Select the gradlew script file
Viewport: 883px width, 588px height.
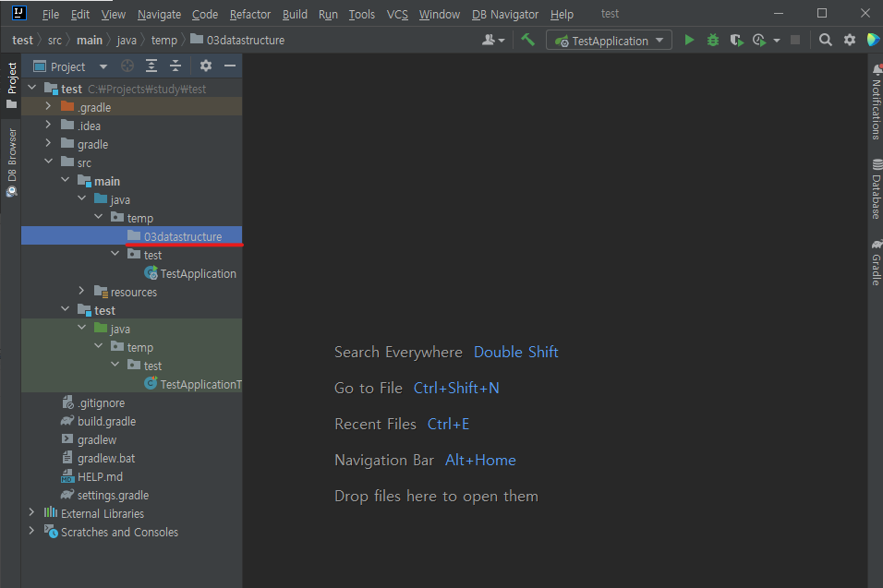click(89, 440)
